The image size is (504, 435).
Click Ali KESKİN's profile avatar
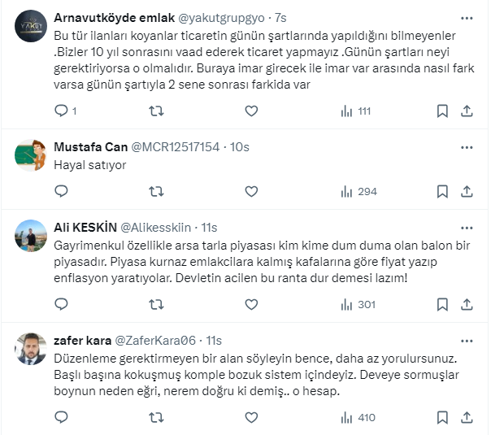[30, 234]
